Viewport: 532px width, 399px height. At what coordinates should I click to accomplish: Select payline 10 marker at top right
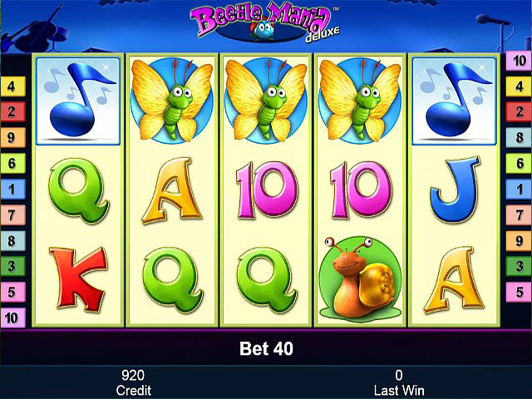coord(519,61)
